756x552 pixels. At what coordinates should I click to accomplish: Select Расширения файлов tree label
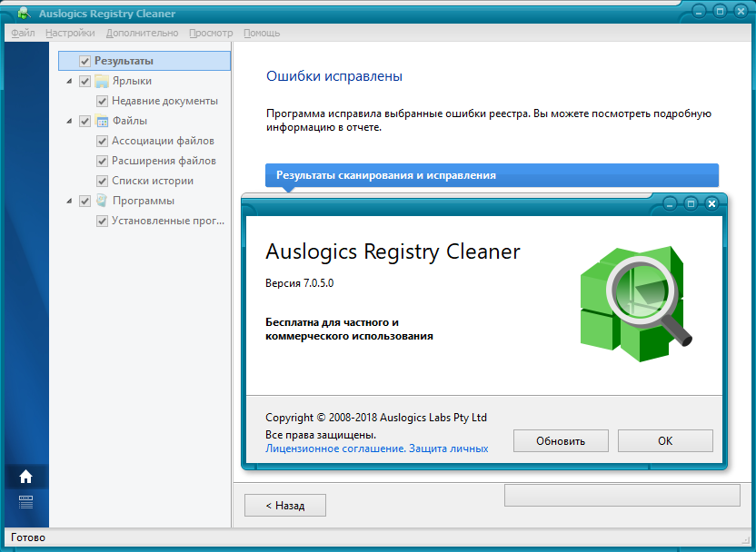tap(164, 161)
